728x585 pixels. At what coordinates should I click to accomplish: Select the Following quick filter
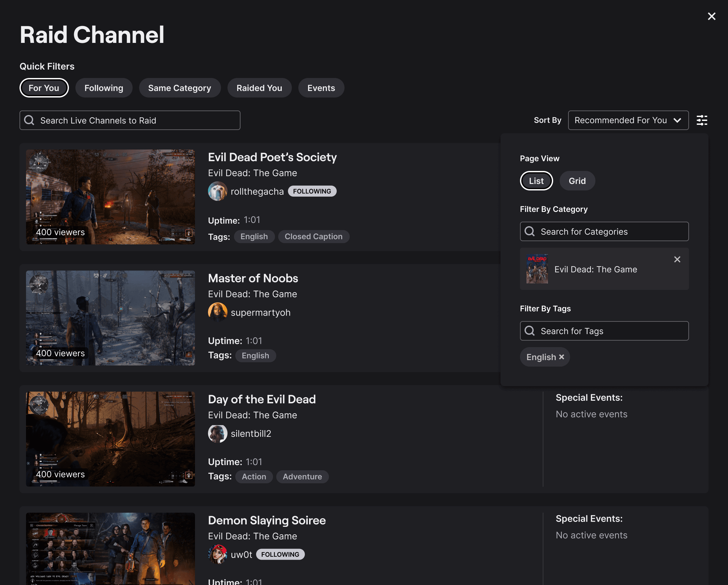coord(104,88)
